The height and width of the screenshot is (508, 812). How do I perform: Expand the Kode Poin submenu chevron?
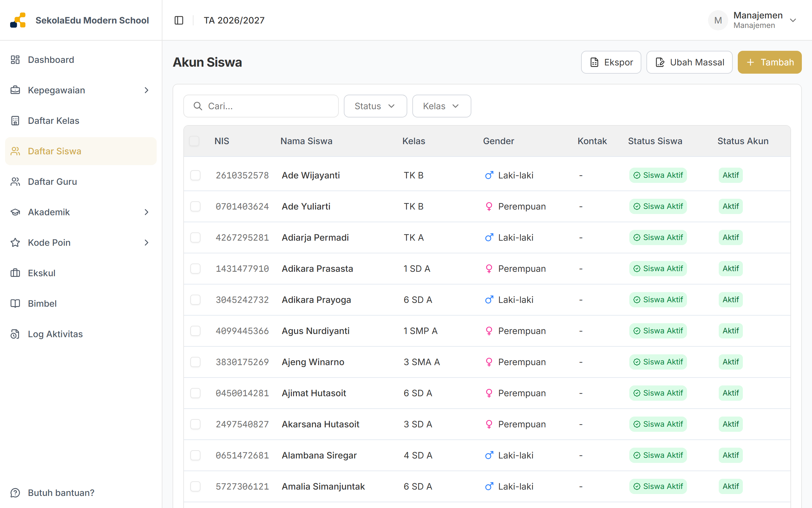[x=146, y=243]
